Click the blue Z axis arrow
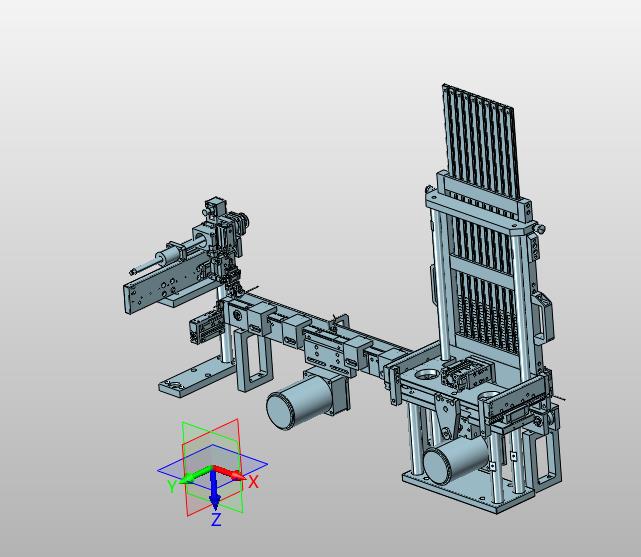Viewport: 641px width, 557px height. [x=214, y=490]
